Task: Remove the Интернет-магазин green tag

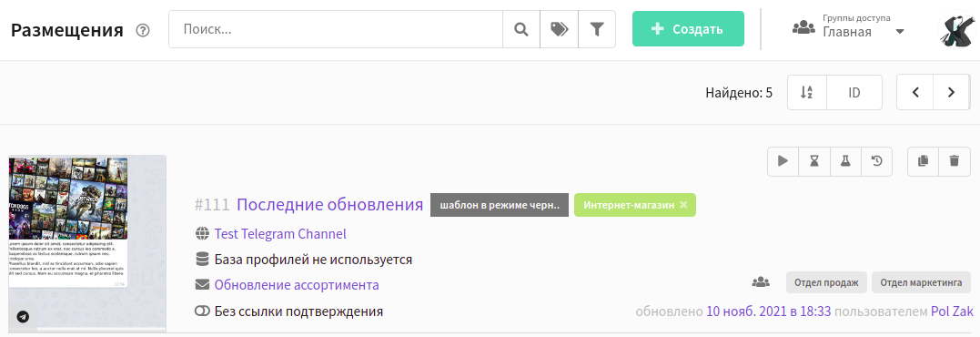Action: [x=683, y=204]
